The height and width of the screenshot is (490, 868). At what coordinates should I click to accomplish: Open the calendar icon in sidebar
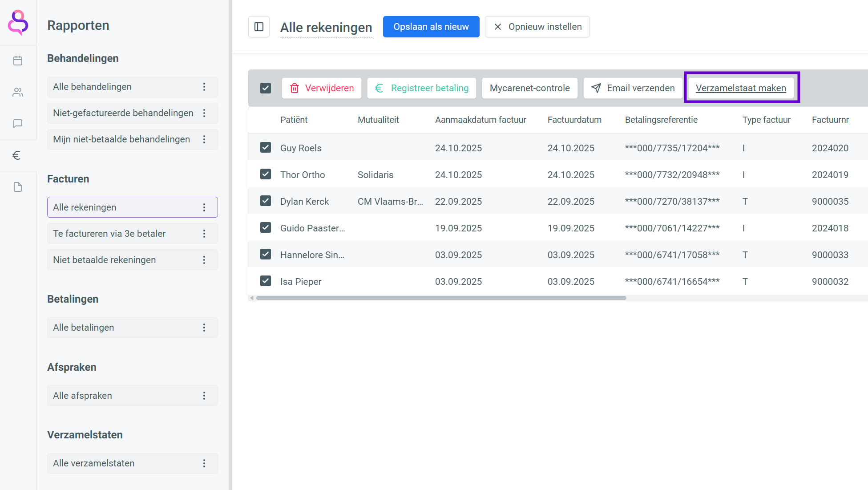[x=18, y=61]
